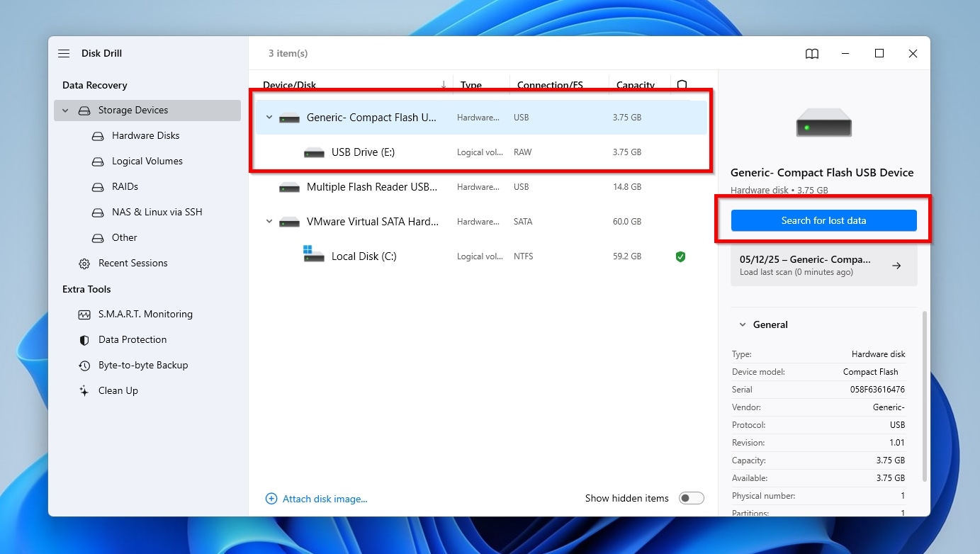Open the help book icon in title bar
This screenshot has height=554, width=980.
tap(812, 54)
